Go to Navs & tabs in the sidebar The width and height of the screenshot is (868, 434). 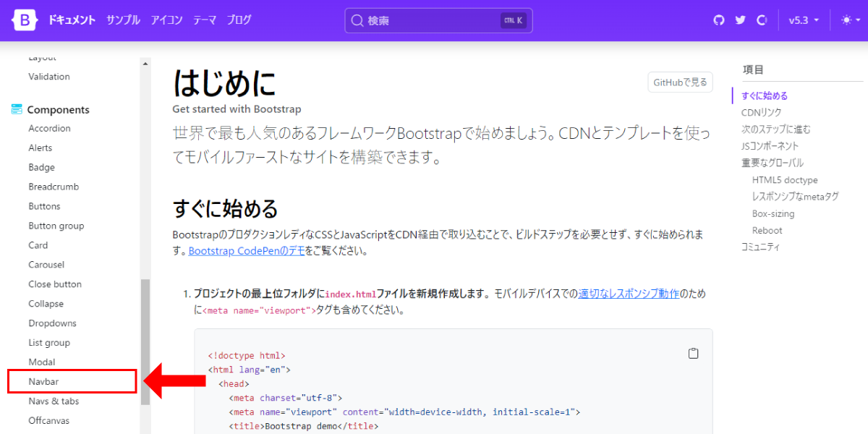pyautogui.click(x=54, y=401)
